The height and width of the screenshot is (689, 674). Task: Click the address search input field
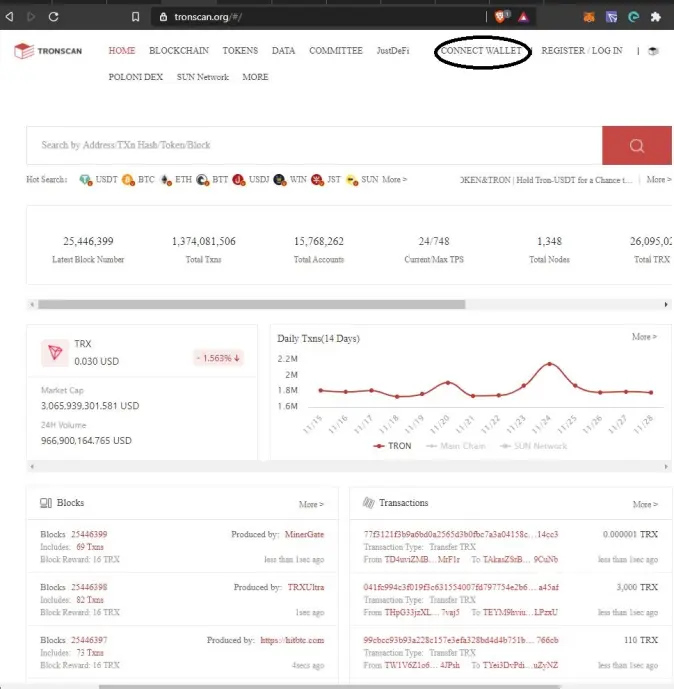(x=314, y=145)
